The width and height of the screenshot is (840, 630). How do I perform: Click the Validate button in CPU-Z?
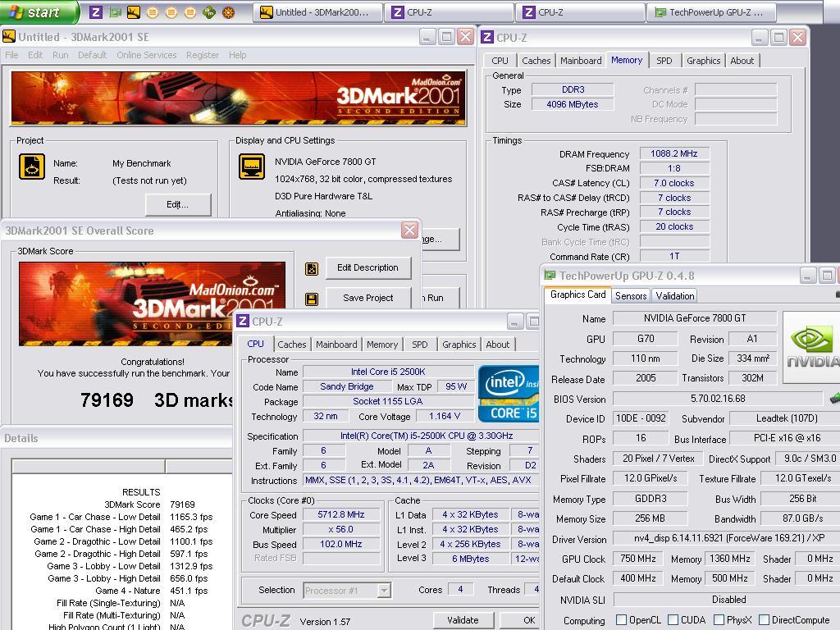tap(463, 620)
